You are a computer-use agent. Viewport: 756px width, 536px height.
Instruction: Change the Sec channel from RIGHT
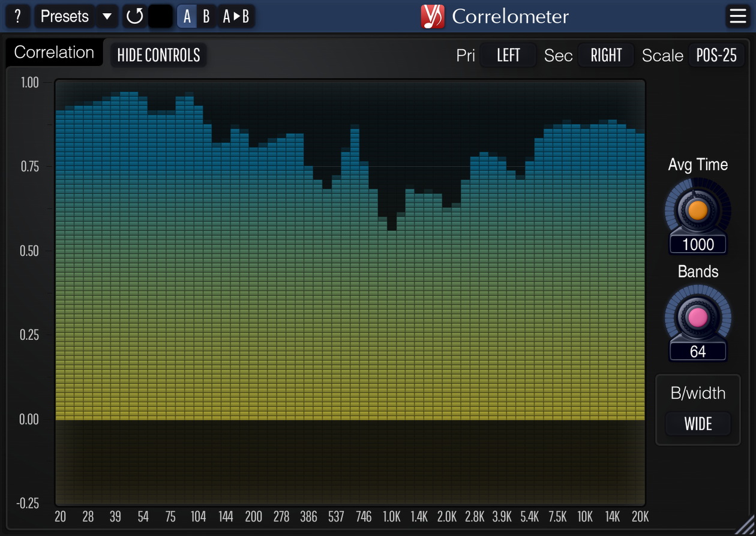point(606,55)
